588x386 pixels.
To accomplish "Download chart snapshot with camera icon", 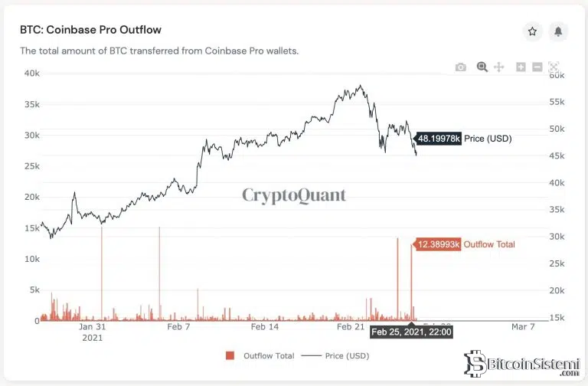I will tap(460, 67).
